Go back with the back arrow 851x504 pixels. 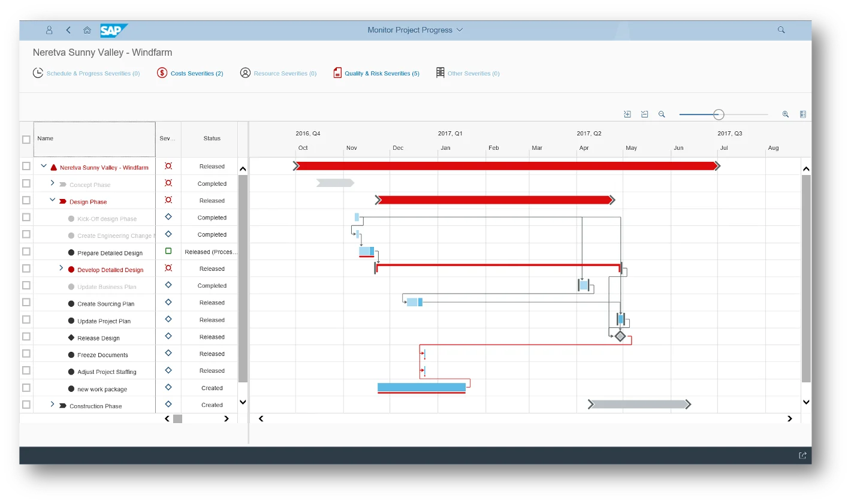coord(68,30)
